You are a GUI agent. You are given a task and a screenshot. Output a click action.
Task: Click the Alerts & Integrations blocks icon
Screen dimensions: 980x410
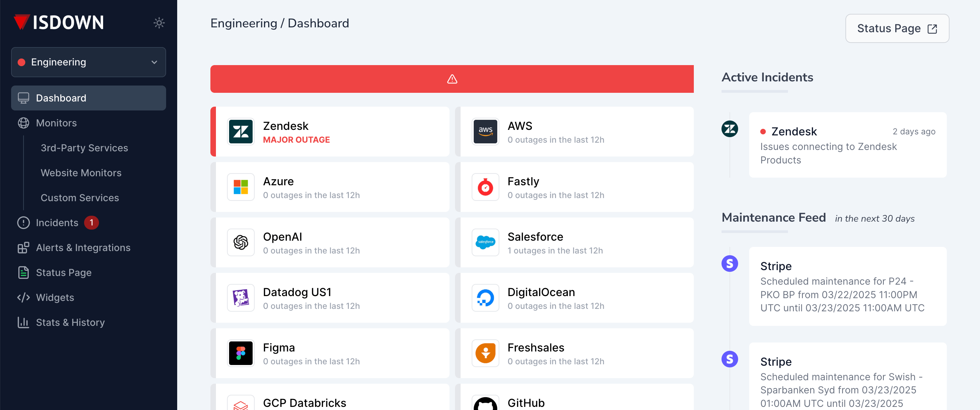pos(23,248)
